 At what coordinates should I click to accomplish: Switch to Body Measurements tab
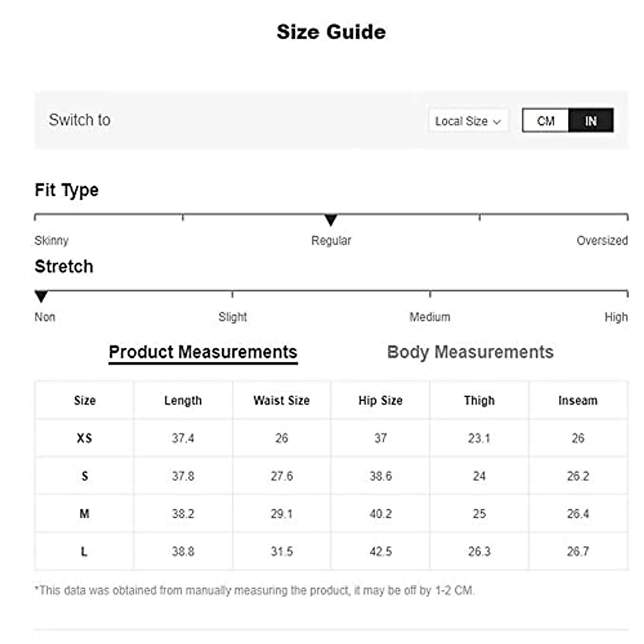(470, 352)
